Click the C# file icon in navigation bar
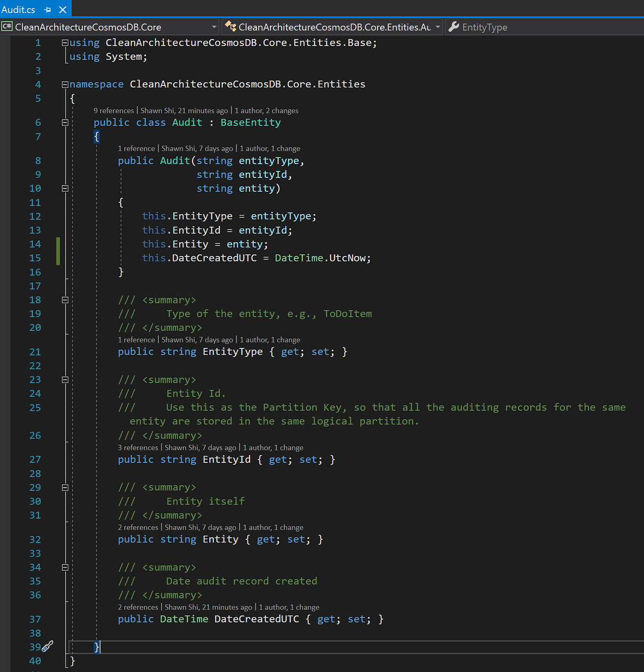Viewport: 644px width, 672px height. (6, 27)
